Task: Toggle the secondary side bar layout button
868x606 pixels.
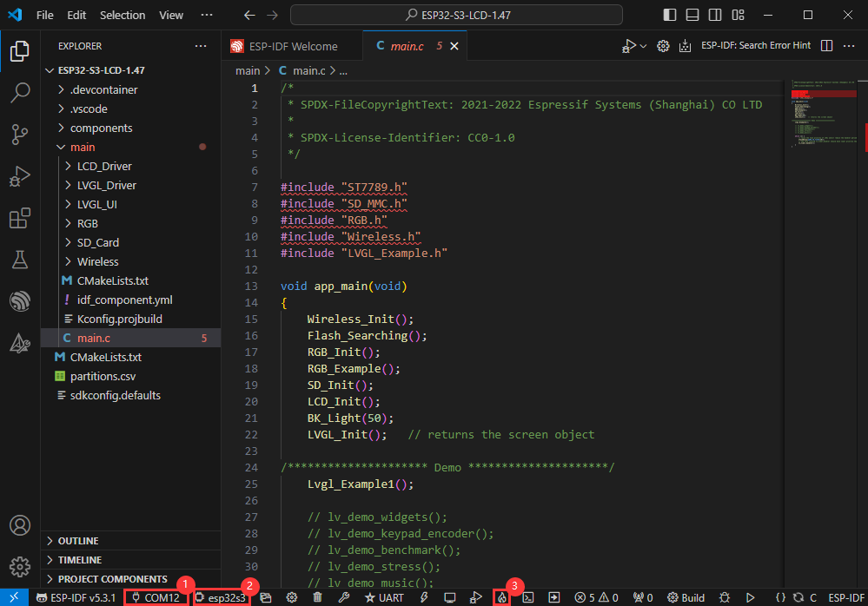Action: coord(714,15)
